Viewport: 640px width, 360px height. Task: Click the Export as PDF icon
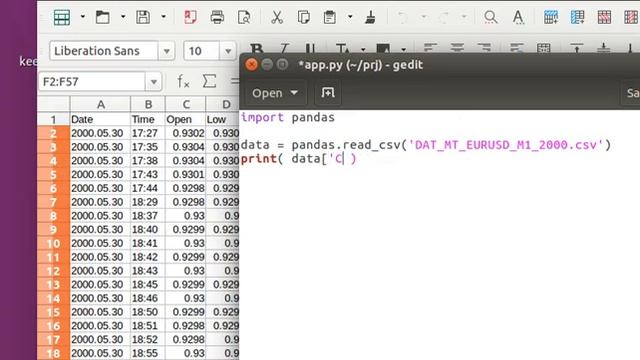coord(190,18)
